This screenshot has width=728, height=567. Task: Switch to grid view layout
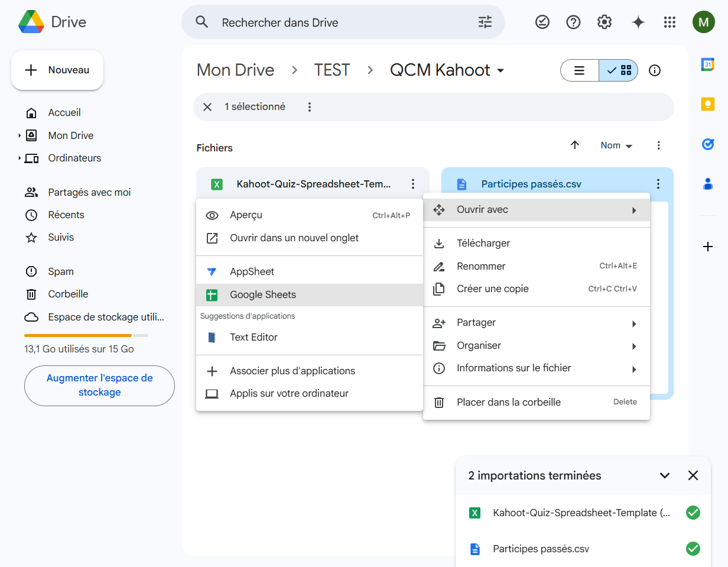[619, 70]
